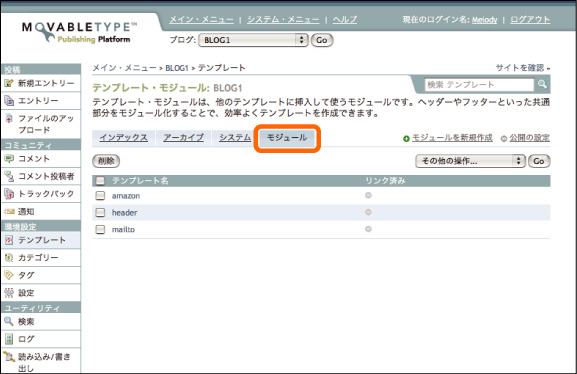Screen dimensions: 577x374
Task: Check the amazon template checkbox
Action: tap(100, 195)
